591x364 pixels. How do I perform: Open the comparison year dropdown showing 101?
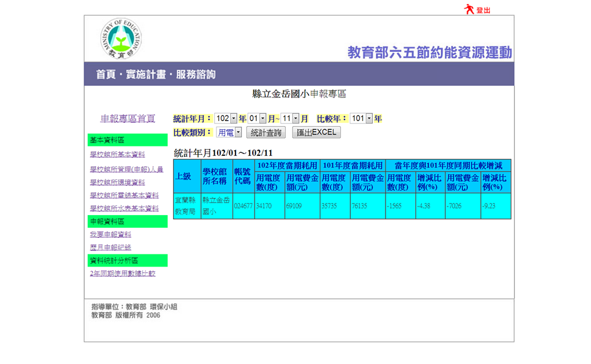point(361,119)
